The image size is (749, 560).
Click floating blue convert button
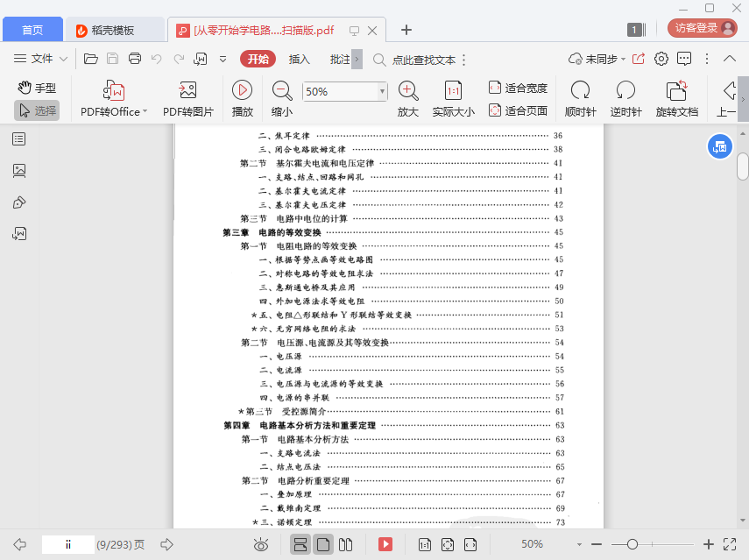point(719,147)
